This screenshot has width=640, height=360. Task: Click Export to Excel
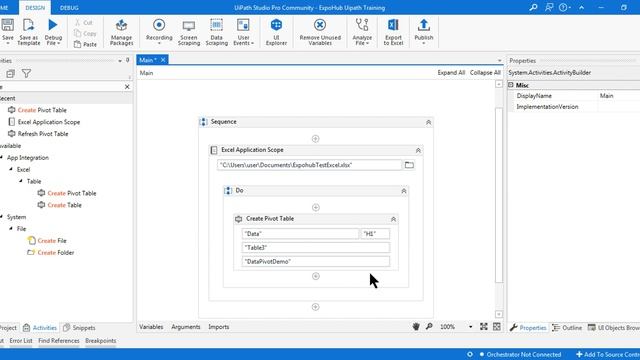(x=393, y=31)
